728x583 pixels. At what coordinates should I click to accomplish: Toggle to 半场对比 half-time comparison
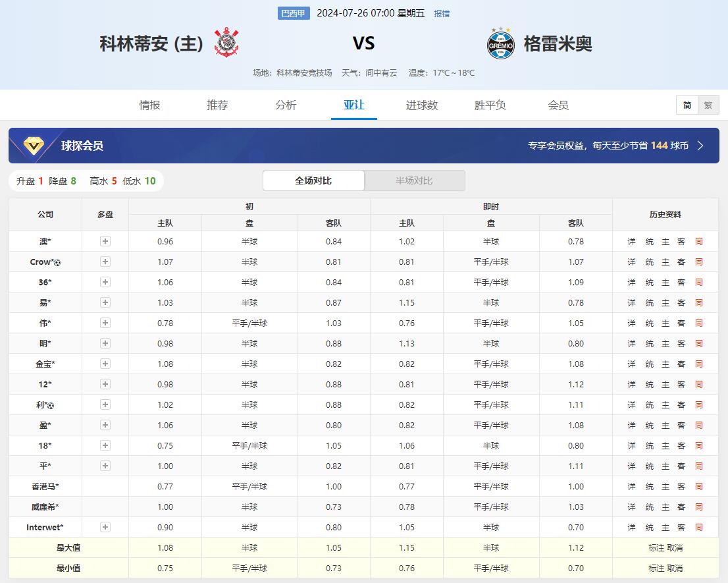pos(414,180)
